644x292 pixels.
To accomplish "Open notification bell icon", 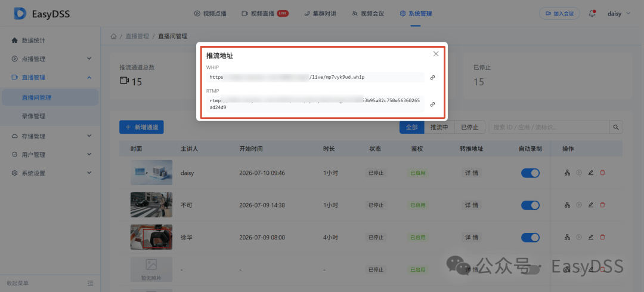I will [x=592, y=13].
